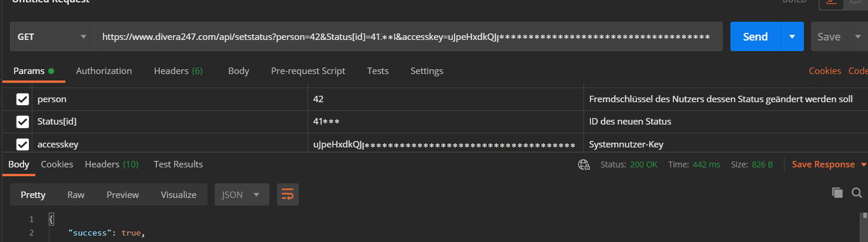The height and width of the screenshot is (242, 868).
Task: Uncheck the Status[id] parameter checkbox
Action: point(23,122)
